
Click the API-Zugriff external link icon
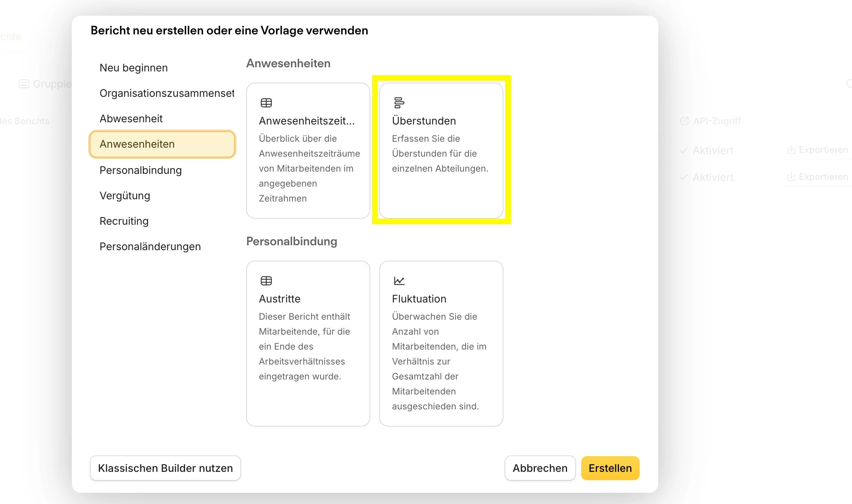pos(684,121)
